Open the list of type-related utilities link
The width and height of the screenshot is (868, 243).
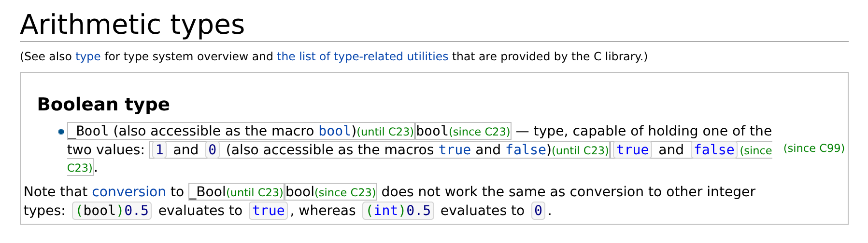[x=362, y=56]
